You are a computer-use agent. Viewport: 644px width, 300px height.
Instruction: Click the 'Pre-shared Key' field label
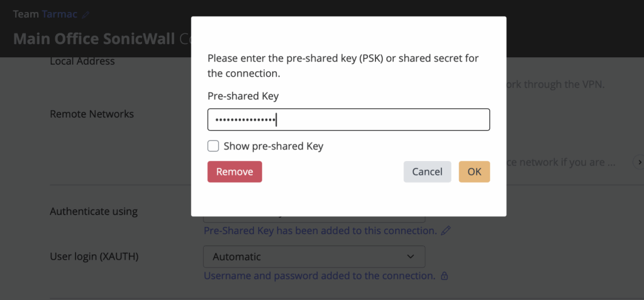point(243,96)
